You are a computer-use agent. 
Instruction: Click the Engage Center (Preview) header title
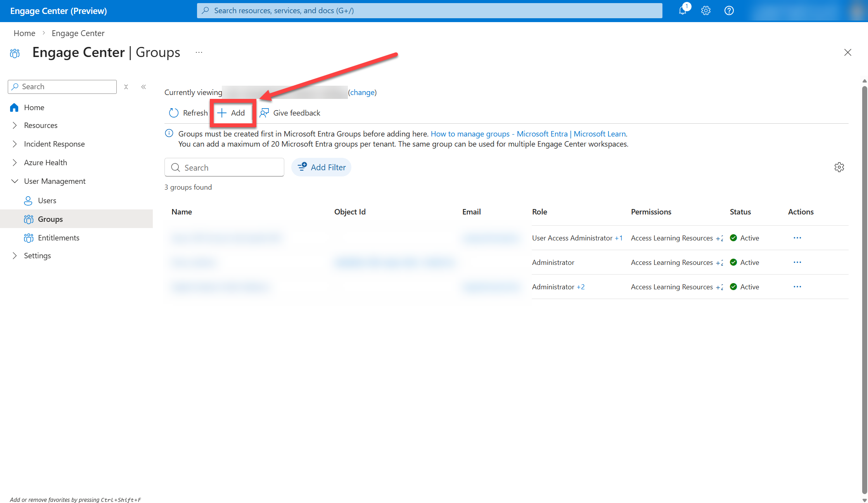point(59,11)
